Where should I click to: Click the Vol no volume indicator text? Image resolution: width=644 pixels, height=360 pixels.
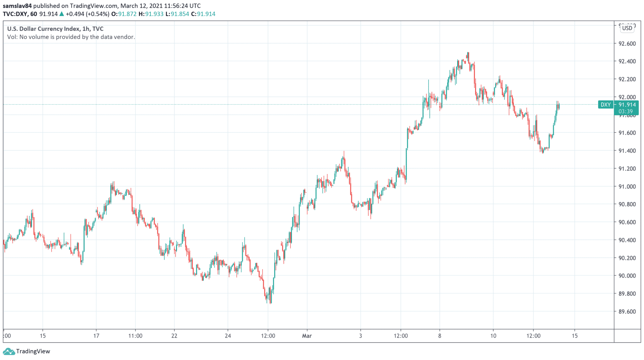point(71,37)
